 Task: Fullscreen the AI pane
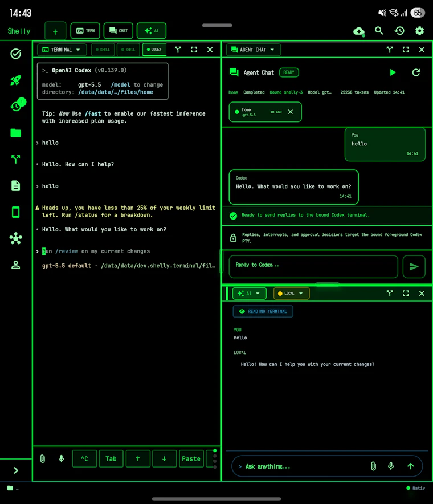(x=406, y=294)
